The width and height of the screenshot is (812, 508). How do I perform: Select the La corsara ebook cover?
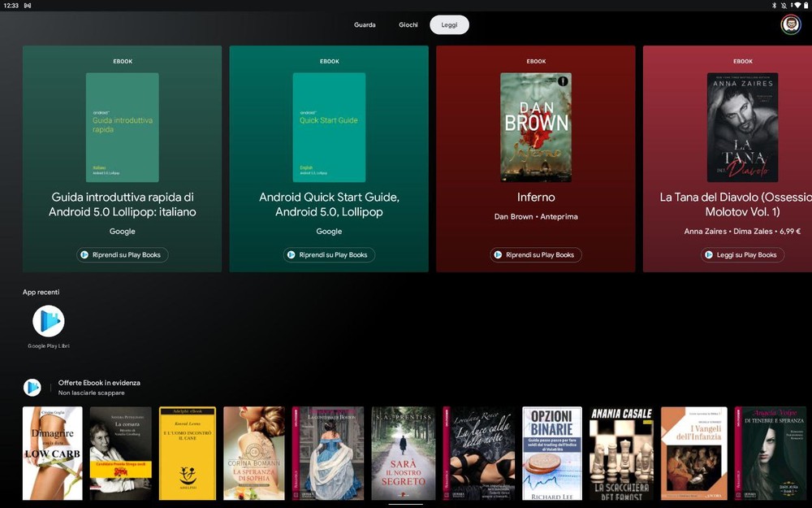(x=121, y=453)
